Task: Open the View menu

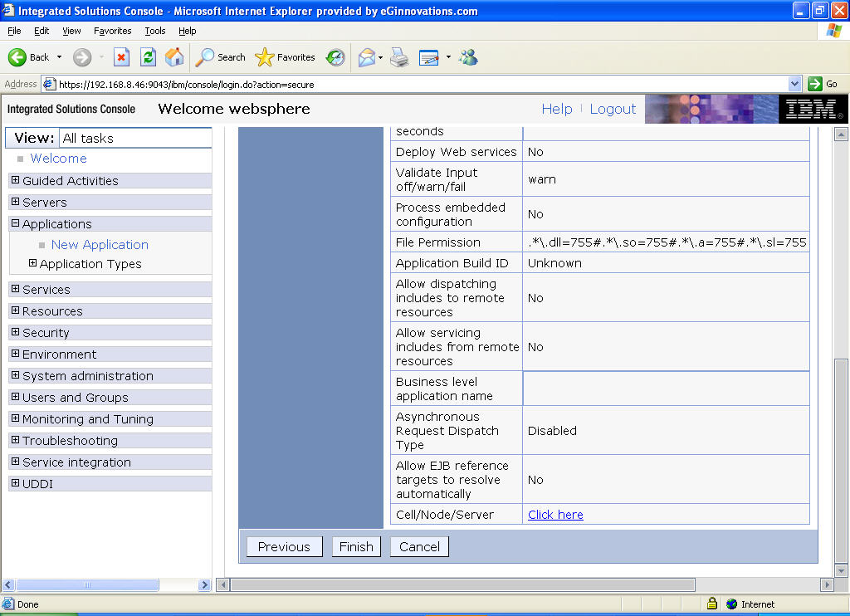Action: click(x=71, y=31)
